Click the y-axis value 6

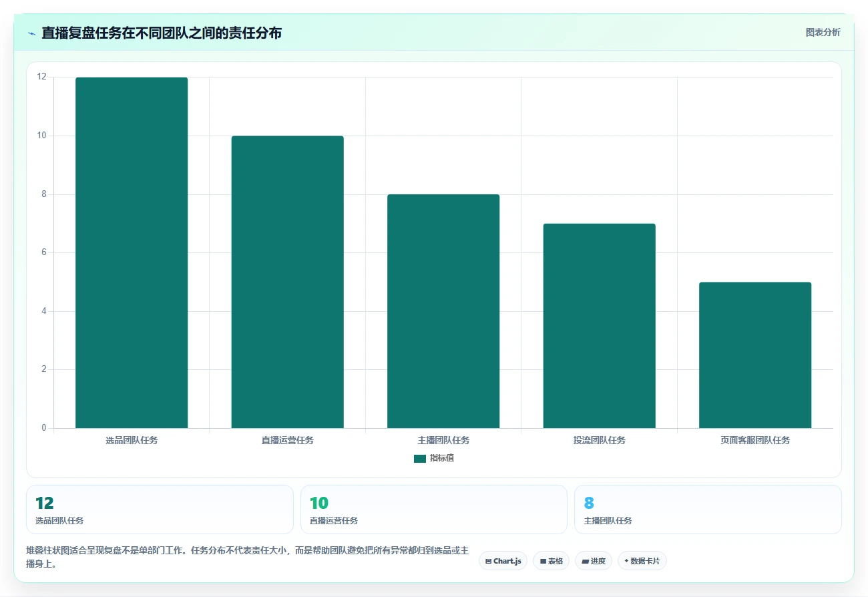pyautogui.click(x=44, y=252)
